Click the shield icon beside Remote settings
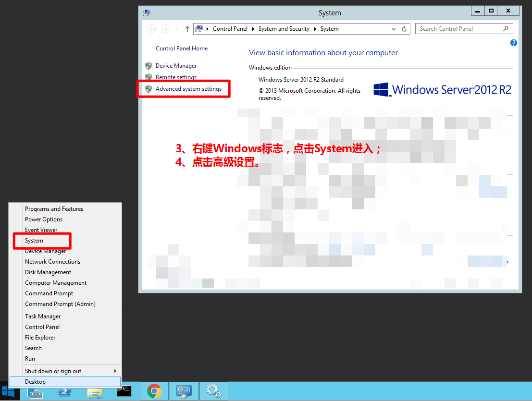Screen dimensions: 532x401 click(x=148, y=77)
